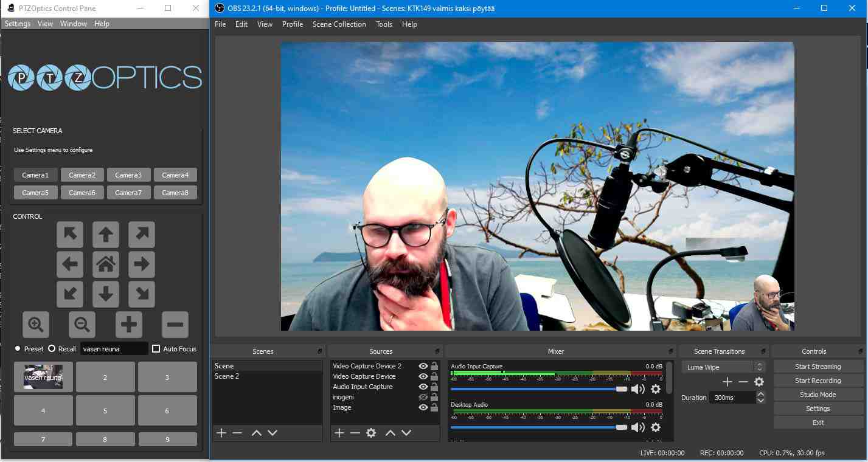Image resolution: width=868 pixels, height=462 pixels.
Task: Open PTZOptics Settings menu
Action: (x=18, y=24)
